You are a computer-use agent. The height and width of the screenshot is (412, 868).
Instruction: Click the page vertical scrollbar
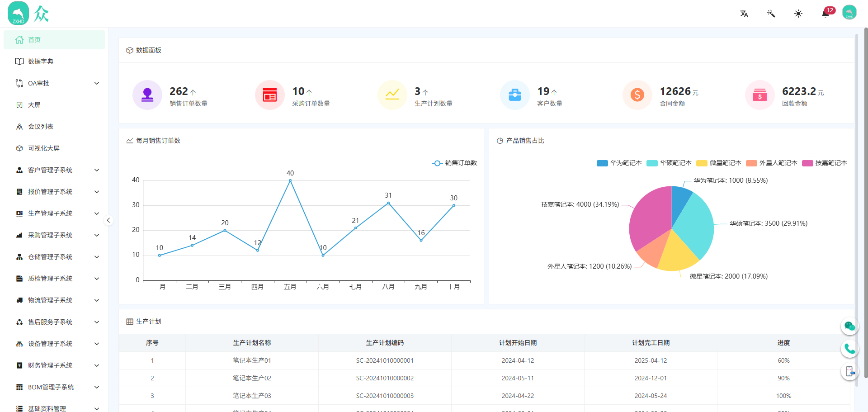click(866, 203)
